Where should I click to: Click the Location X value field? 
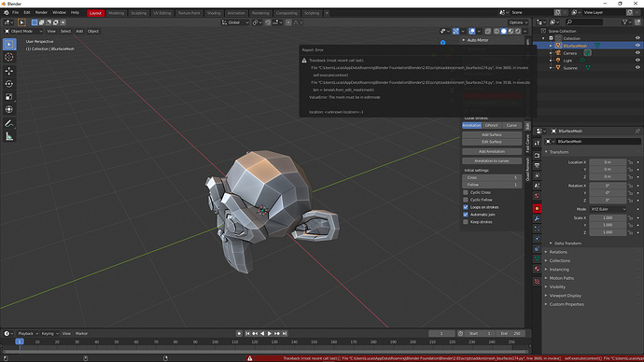(608, 162)
